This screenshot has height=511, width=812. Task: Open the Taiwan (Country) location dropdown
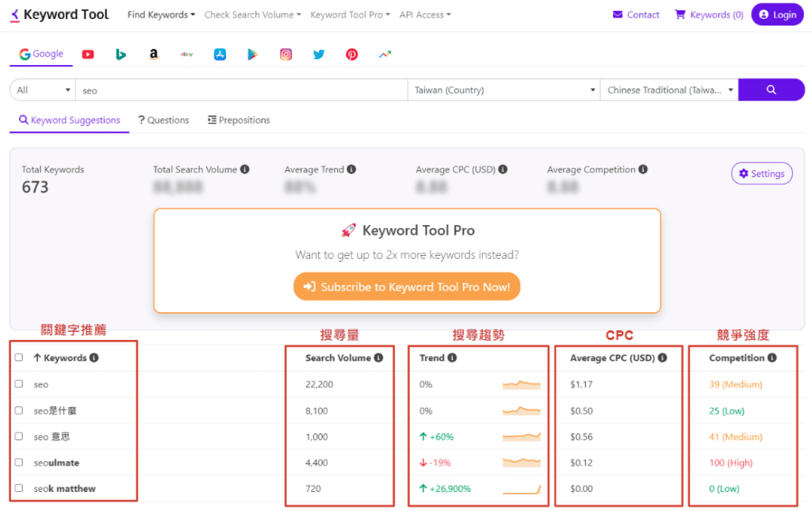point(504,90)
